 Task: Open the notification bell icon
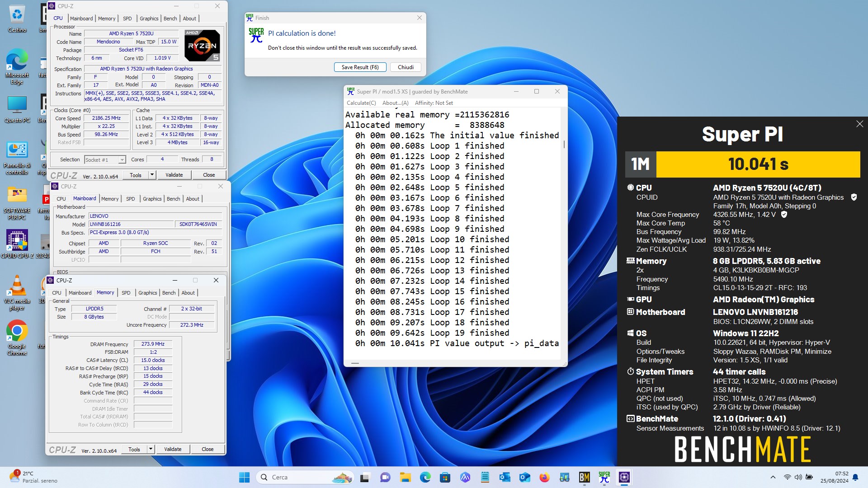tap(855, 477)
